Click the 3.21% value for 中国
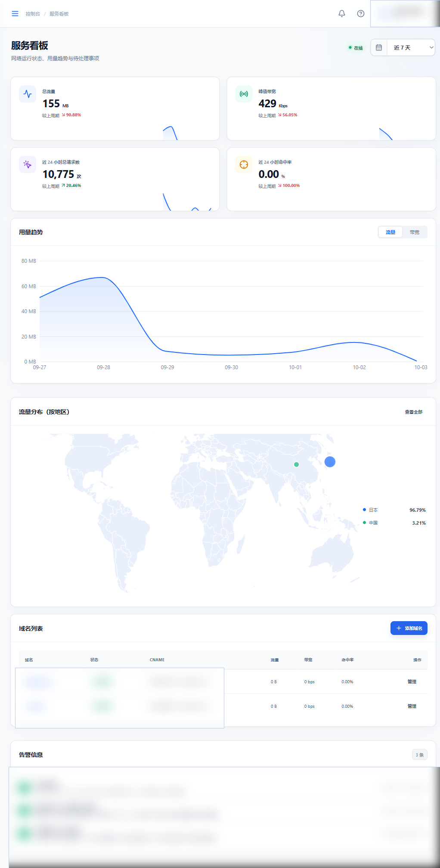Screen dimensions: 440x868 pos(419,523)
